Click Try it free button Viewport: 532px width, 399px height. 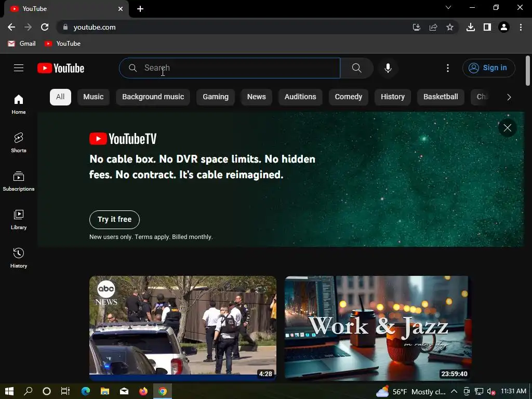(114, 220)
